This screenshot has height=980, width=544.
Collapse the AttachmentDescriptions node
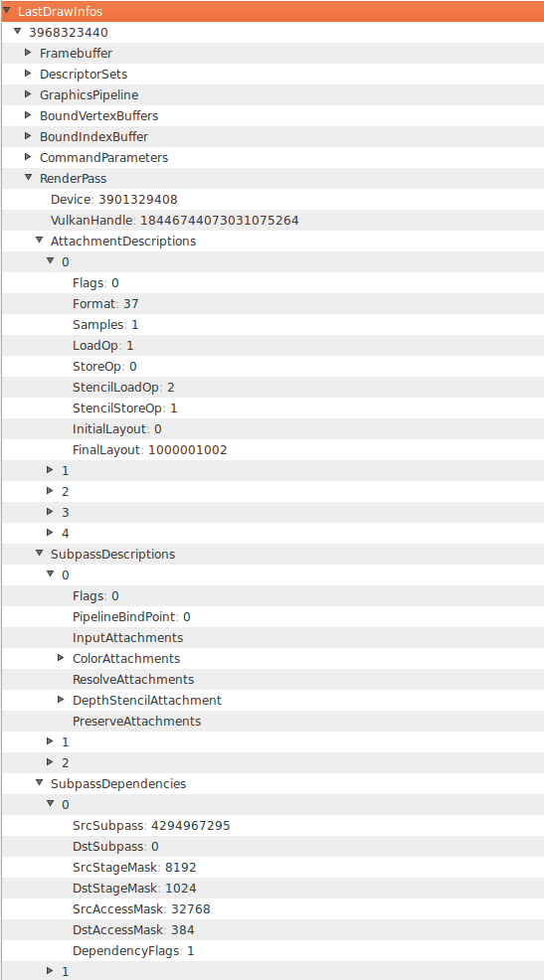[40, 240]
